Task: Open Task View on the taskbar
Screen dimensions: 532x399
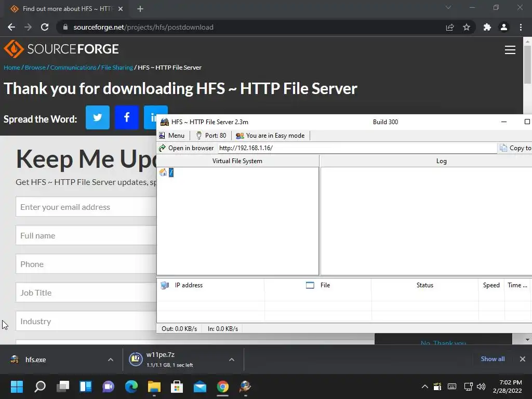Action: click(x=63, y=387)
